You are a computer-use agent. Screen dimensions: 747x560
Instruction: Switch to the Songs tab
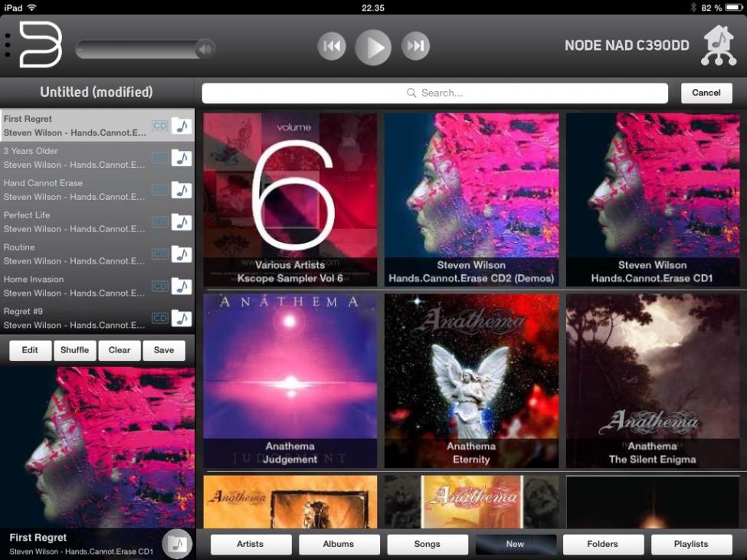click(x=428, y=544)
